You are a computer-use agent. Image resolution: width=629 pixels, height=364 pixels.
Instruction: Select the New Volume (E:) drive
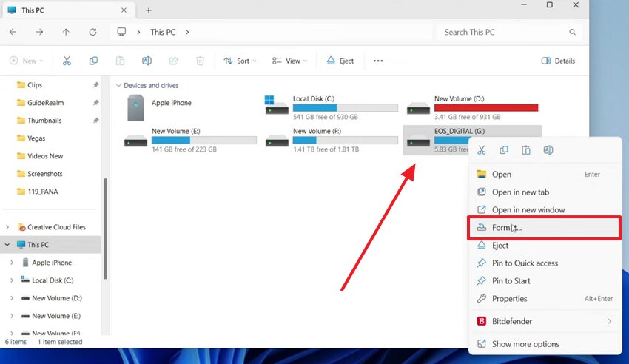pyautogui.click(x=190, y=140)
